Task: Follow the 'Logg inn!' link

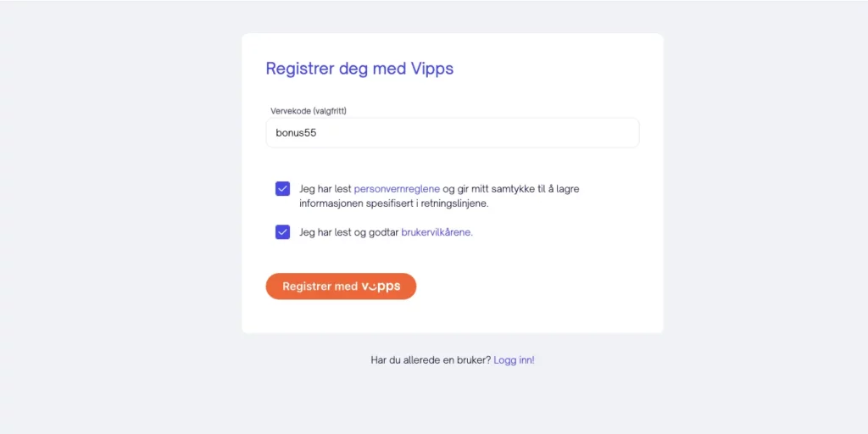Action: (515, 359)
